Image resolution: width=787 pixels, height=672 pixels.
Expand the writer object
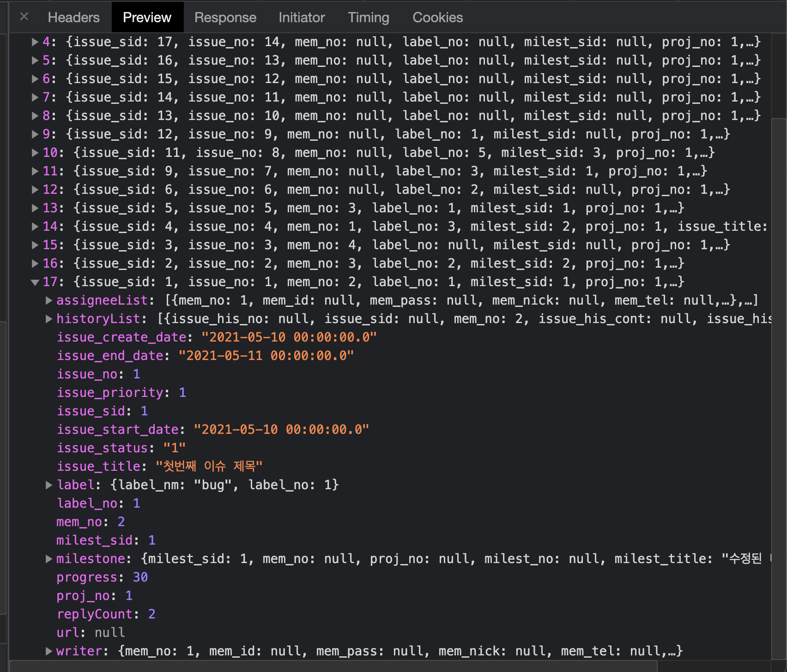click(x=49, y=651)
